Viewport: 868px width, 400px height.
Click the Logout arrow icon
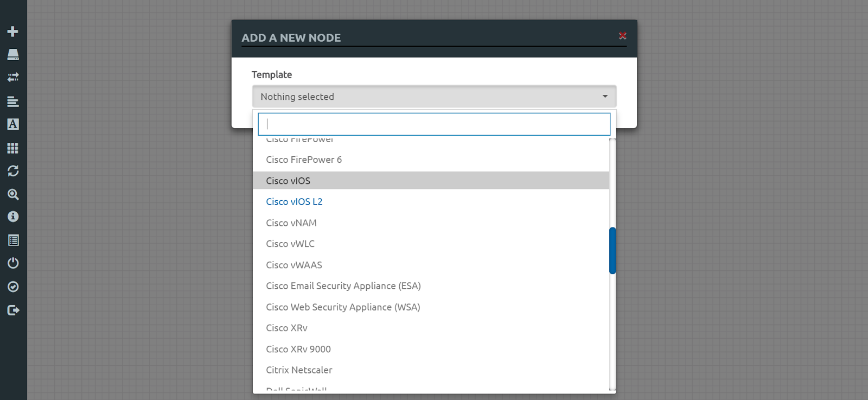click(13, 310)
